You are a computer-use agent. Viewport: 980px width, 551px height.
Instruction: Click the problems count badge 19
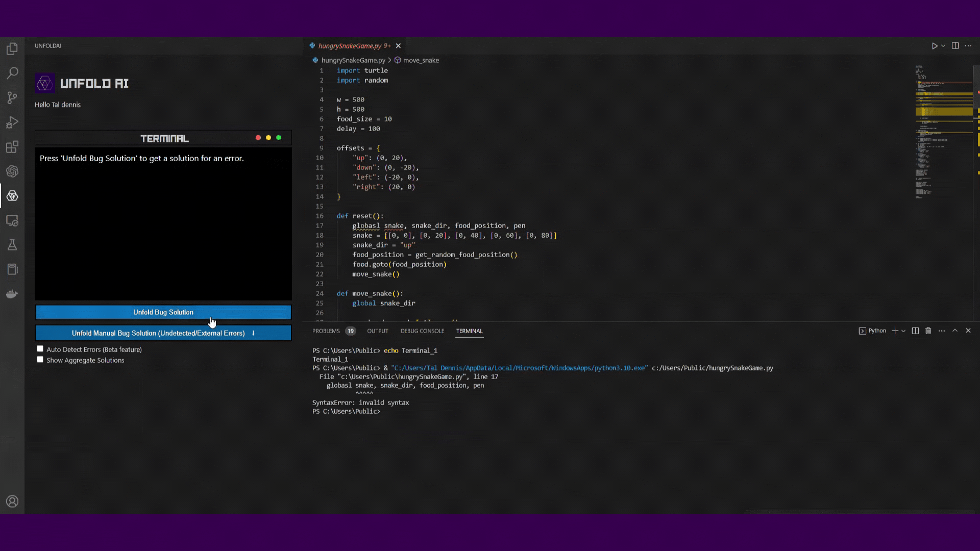350,331
